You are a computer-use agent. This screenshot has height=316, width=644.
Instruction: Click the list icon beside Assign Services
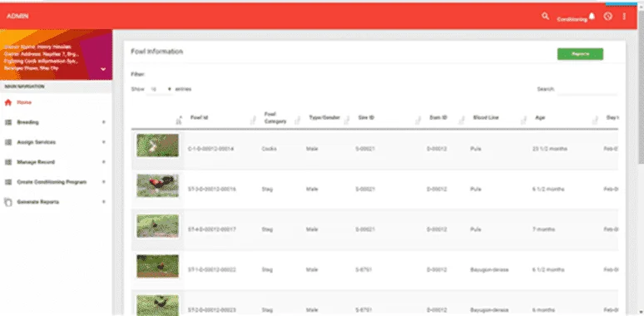tap(7, 142)
